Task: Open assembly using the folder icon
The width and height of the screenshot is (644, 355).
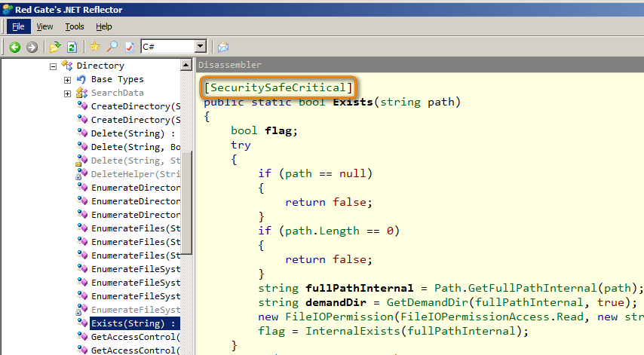Action: [54, 47]
